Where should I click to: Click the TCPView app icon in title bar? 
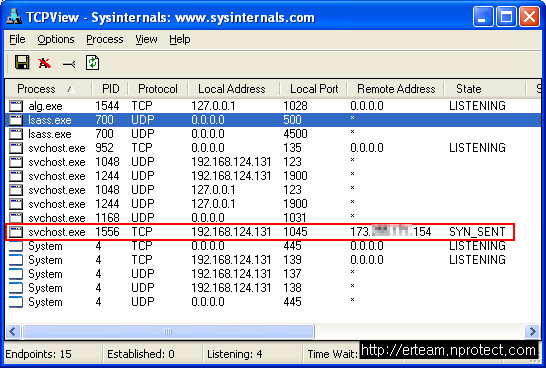14,17
